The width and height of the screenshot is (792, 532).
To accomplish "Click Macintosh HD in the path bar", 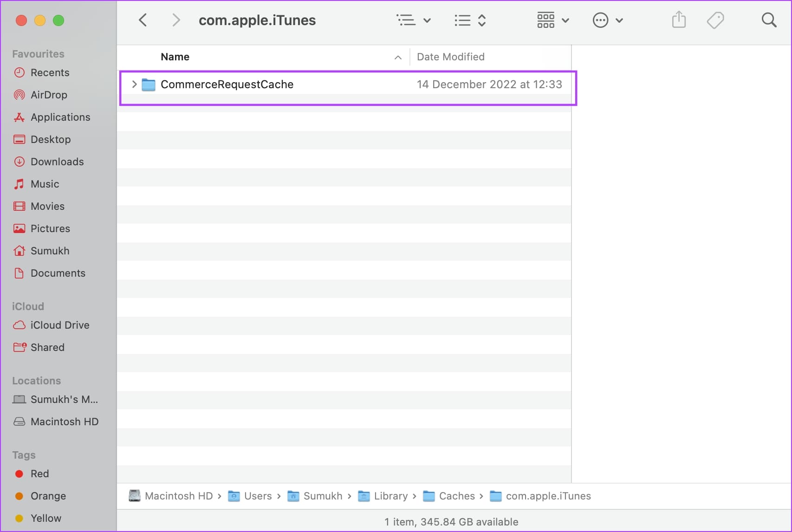I will (x=179, y=496).
